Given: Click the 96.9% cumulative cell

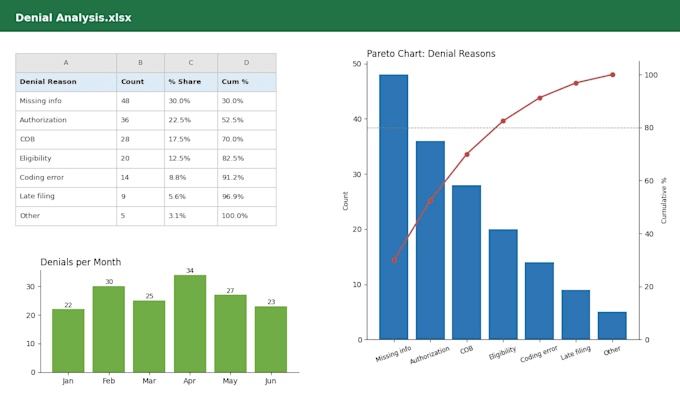Looking at the screenshot, I should pos(247,197).
